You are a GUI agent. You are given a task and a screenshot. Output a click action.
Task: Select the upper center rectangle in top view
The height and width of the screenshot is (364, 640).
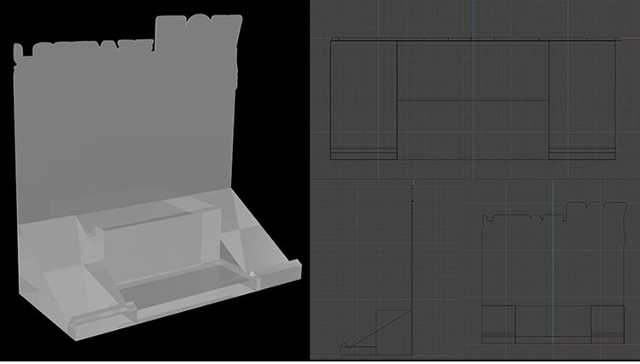click(473, 70)
